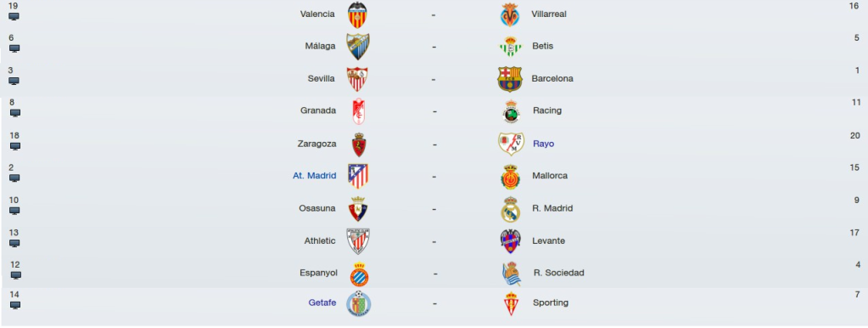Open the At. Madrid team link
The image size is (868, 328).
point(315,176)
